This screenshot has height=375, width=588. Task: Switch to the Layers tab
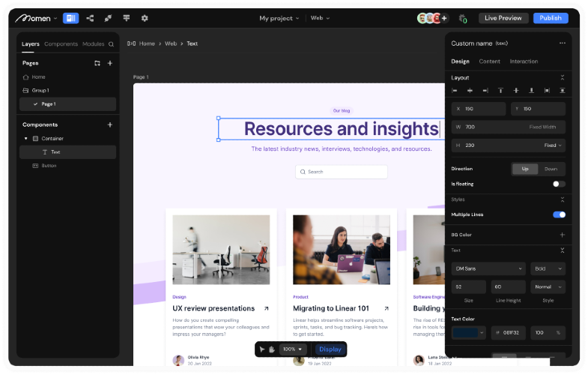[x=31, y=44]
